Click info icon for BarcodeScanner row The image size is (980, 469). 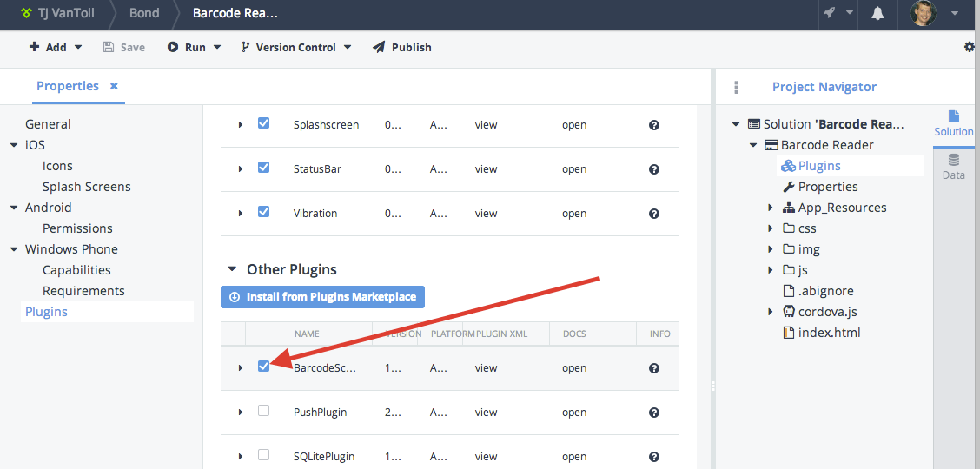click(x=654, y=368)
